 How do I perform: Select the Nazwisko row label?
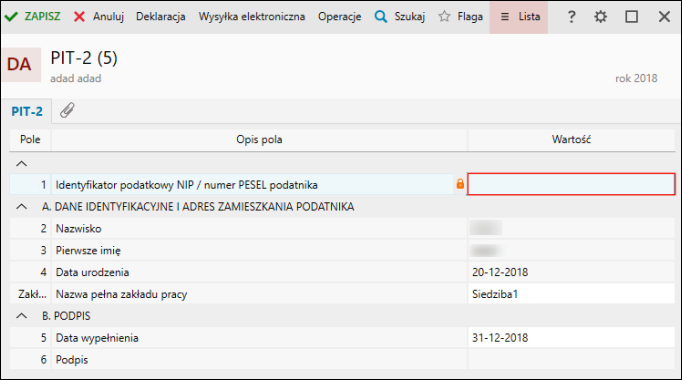[78, 229]
